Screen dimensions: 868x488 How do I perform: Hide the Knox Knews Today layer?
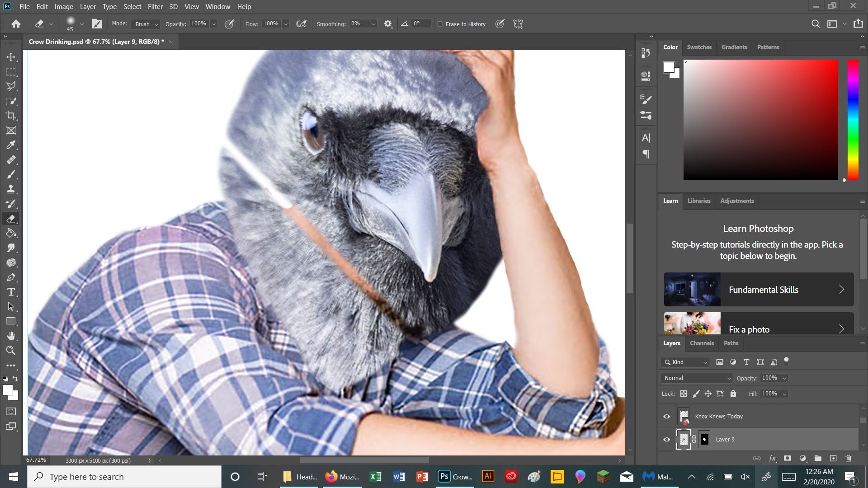click(666, 416)
